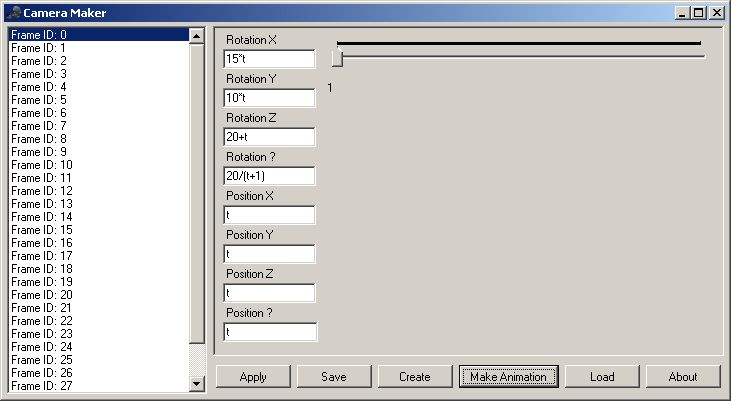Open the Load dialog button

tap(601, 377)
